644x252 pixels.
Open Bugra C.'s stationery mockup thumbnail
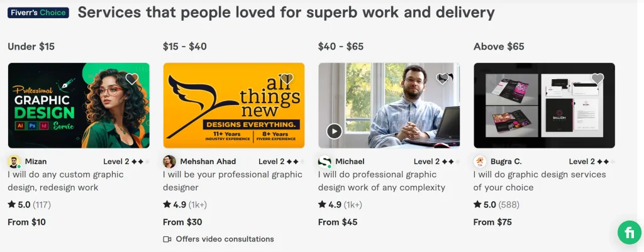click(544, 105)
